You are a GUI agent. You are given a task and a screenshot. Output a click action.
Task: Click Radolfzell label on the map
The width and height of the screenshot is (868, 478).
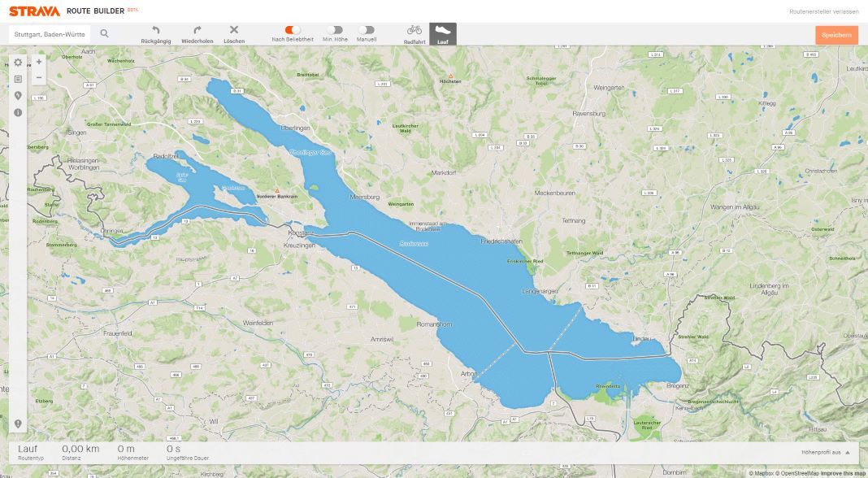tap(164, 157)
